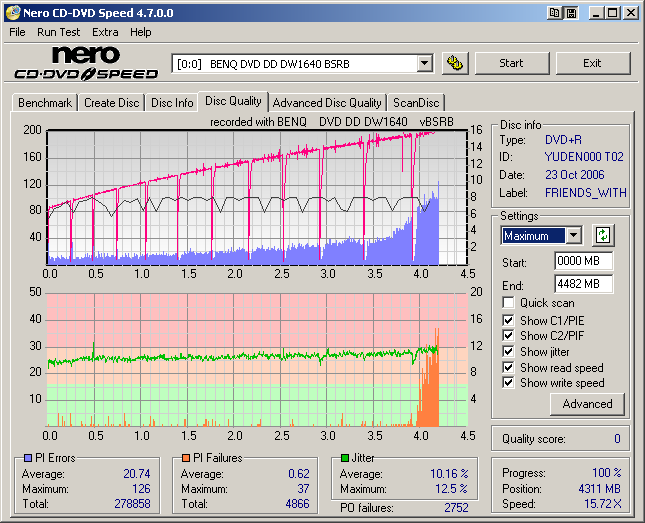This screenshot has height=523, width=645.
Task: Click the Speed value 15.72 X
Action: [x=603, y=504]
